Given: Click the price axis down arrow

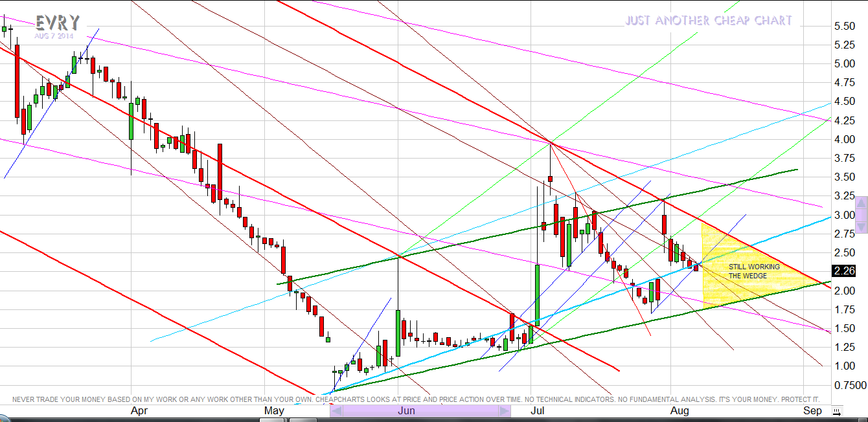Looking at the screenshot, I should (861, 227).
